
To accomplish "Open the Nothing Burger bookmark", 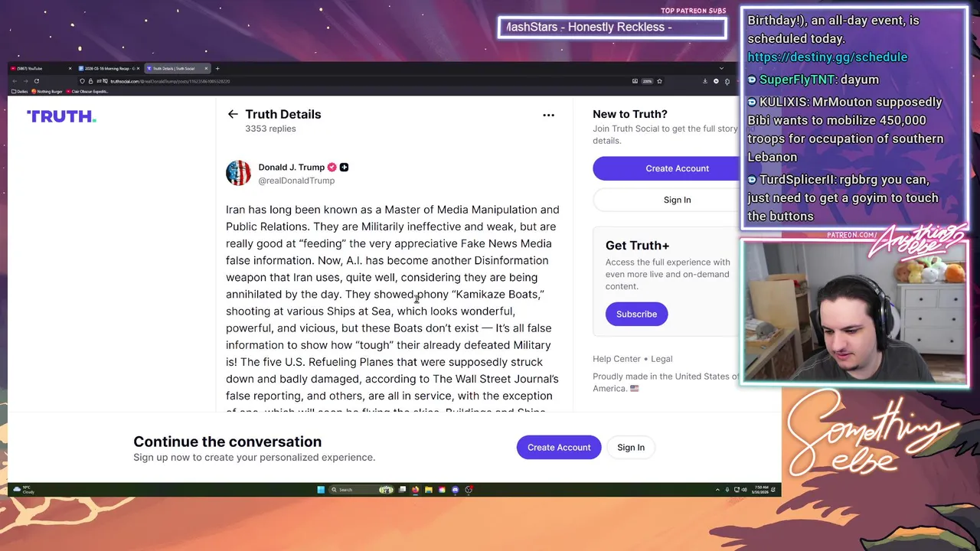I will pyautogui.click(x=47, y=92).
